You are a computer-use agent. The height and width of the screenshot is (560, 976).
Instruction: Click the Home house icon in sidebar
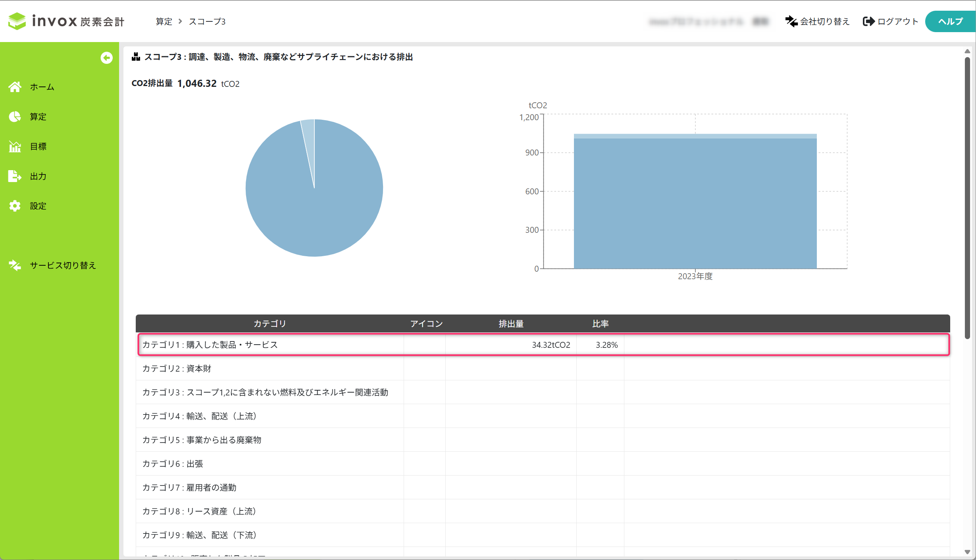[x=15, y=87]
